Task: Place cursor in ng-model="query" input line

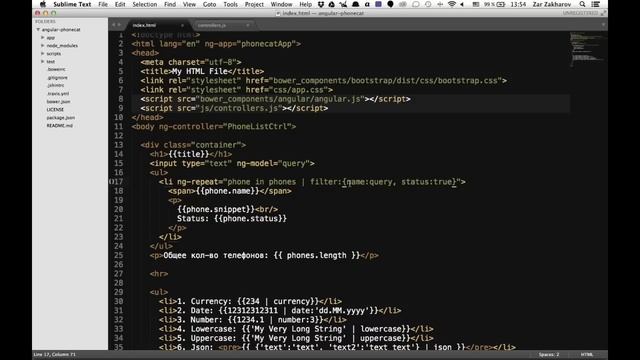Action: pos(232,163)
